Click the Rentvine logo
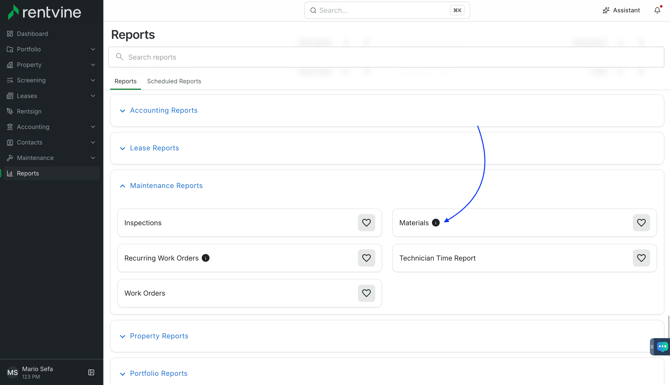670x385 pixels. pyautogui.click(x=44, y=12)
